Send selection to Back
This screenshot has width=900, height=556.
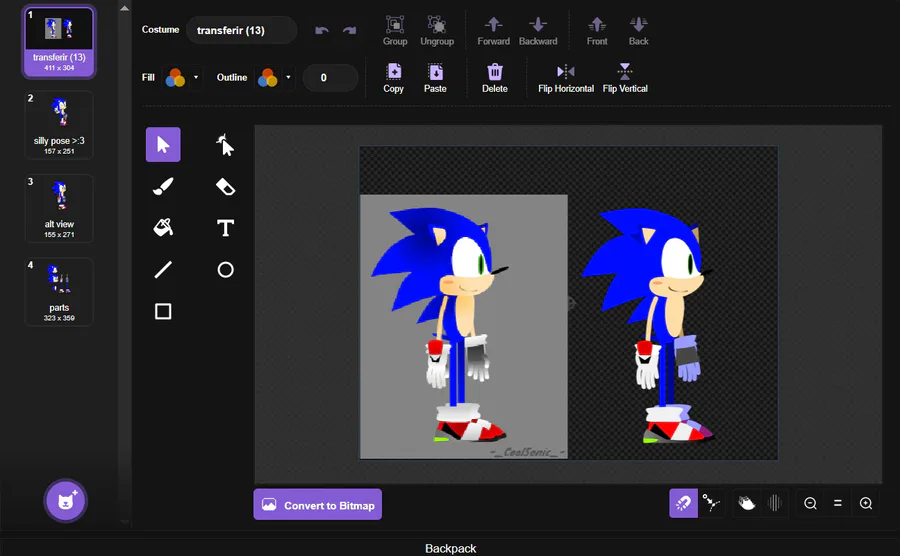click(638, 30)
